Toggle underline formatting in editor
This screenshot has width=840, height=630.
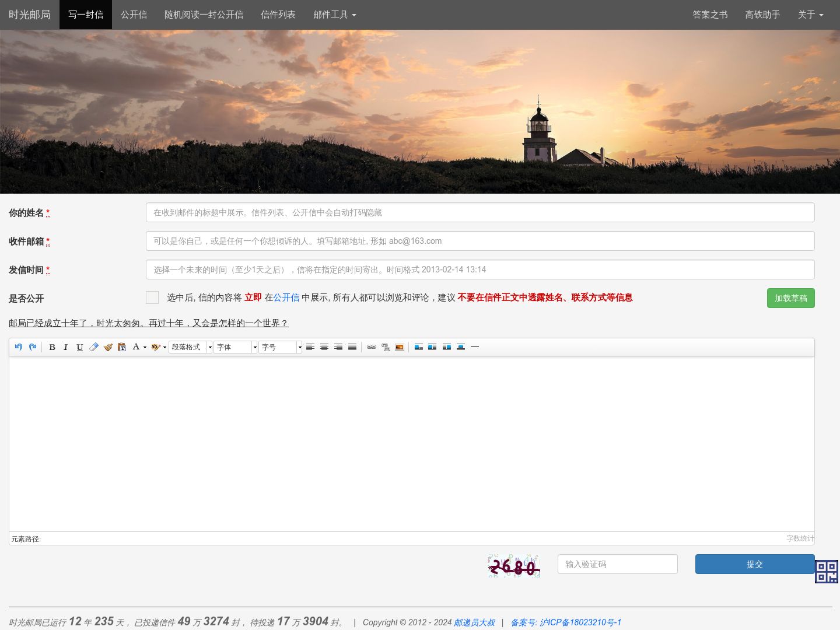[80, 347]
